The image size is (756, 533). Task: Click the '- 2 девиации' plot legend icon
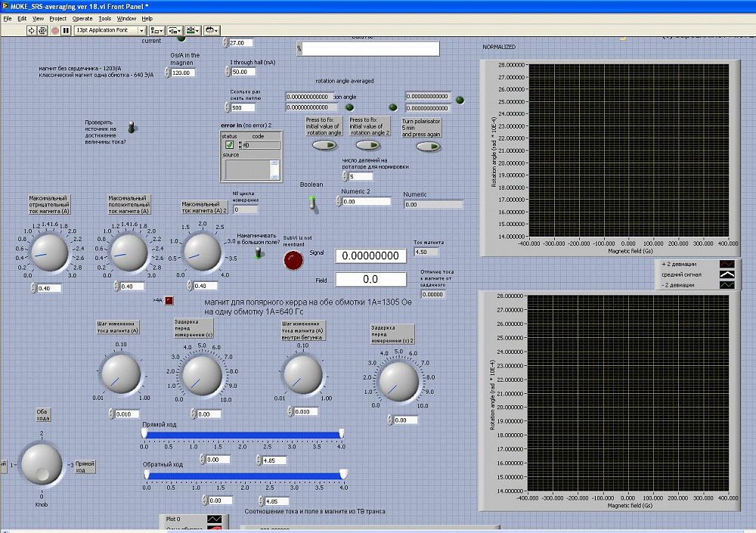726,285
